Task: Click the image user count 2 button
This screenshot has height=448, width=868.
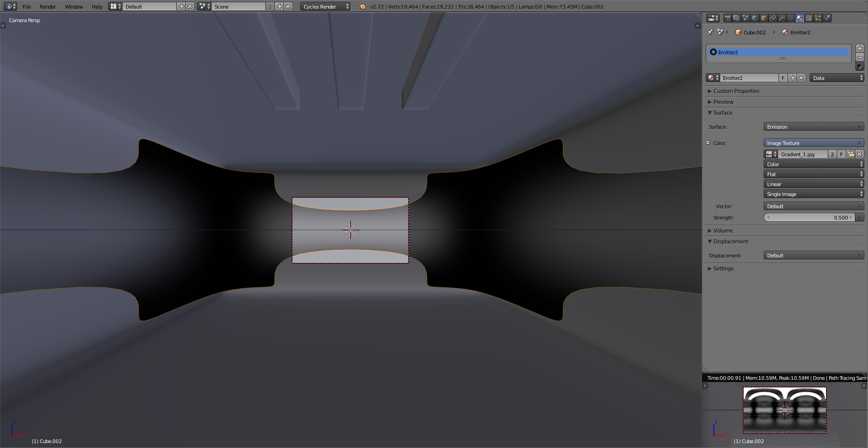Action: [x=832, y=154]
